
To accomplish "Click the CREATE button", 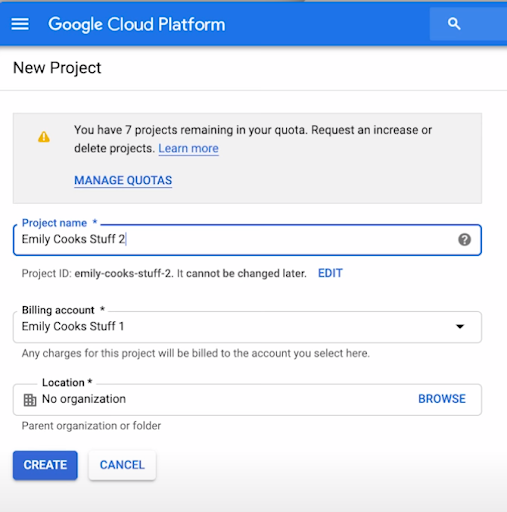I will (x=45, y=465).
